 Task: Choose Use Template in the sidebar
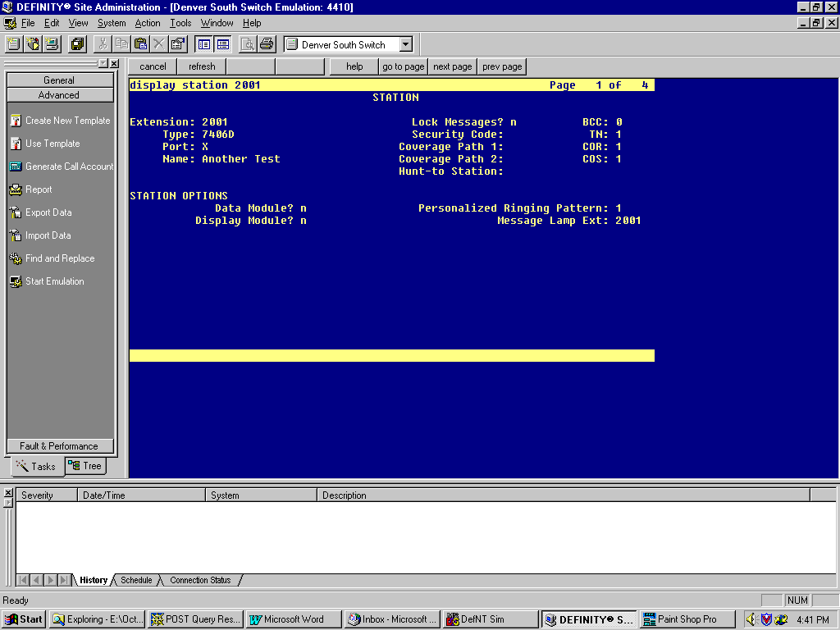pos(45,144)
